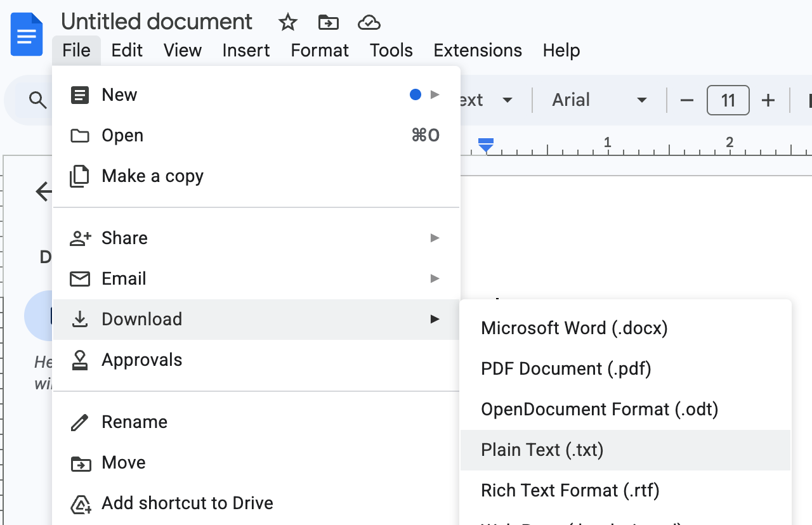Click the search magnifier in toolbar
Viewport: 812px width, 525px height.
(x=38, y=100)
